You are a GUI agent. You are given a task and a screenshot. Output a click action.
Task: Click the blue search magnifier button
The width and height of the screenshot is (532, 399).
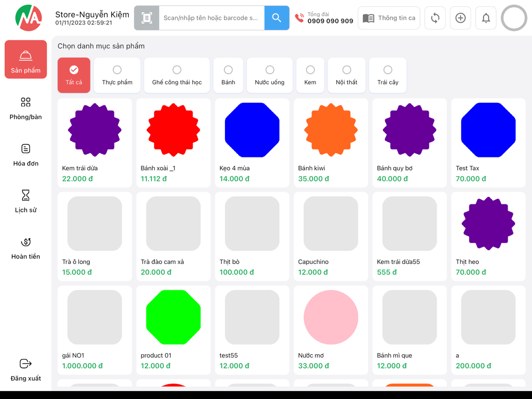tap(277, 18)
